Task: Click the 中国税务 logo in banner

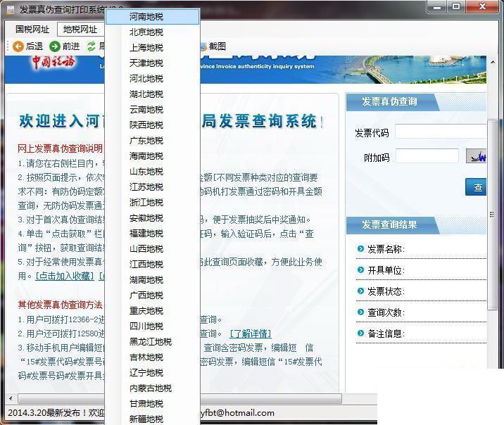Action: (53, 63)
